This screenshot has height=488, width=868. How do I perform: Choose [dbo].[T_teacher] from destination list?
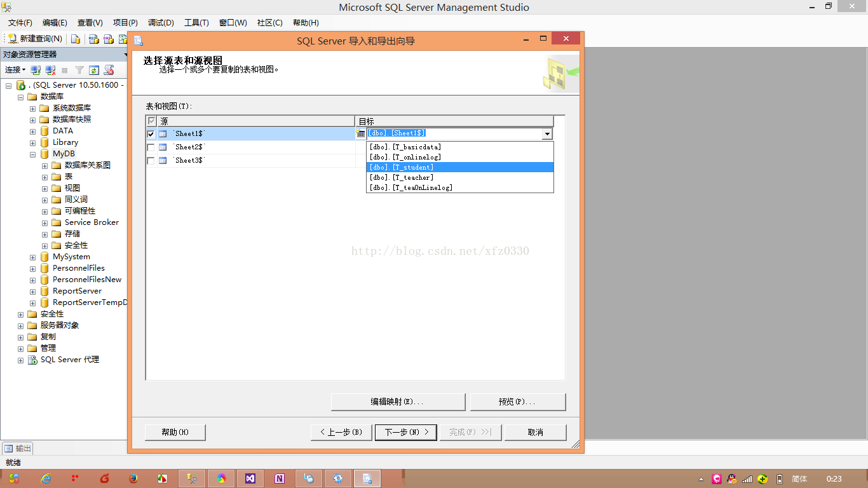pyautogui.click(x=460, y=177)
